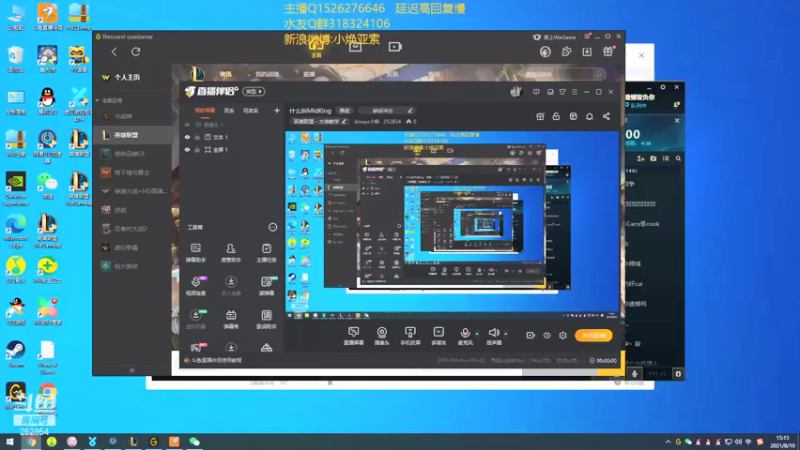Viewport: 800px width, 450px height.
Task: Open the 弹幕助手 tool in the toolbox
Action: coord(195,253)
